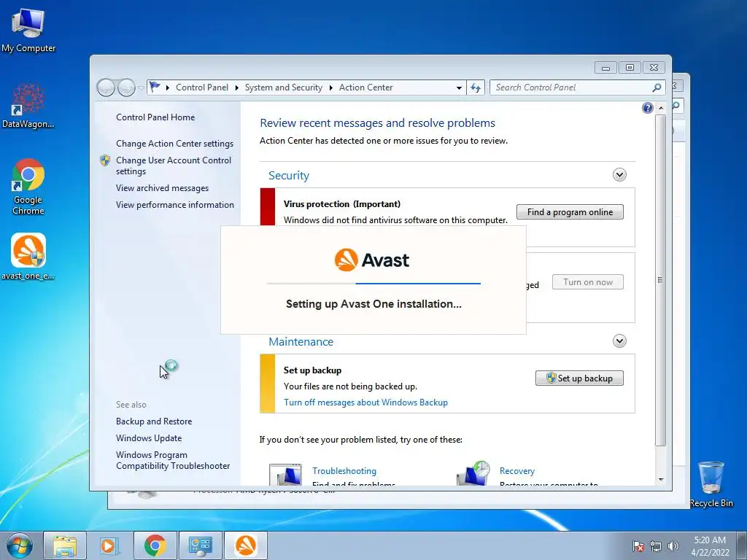This screenshot has height=560, width=747.
Task: Open Turn off messages about Windows Backup
Action: click(365, 402)
